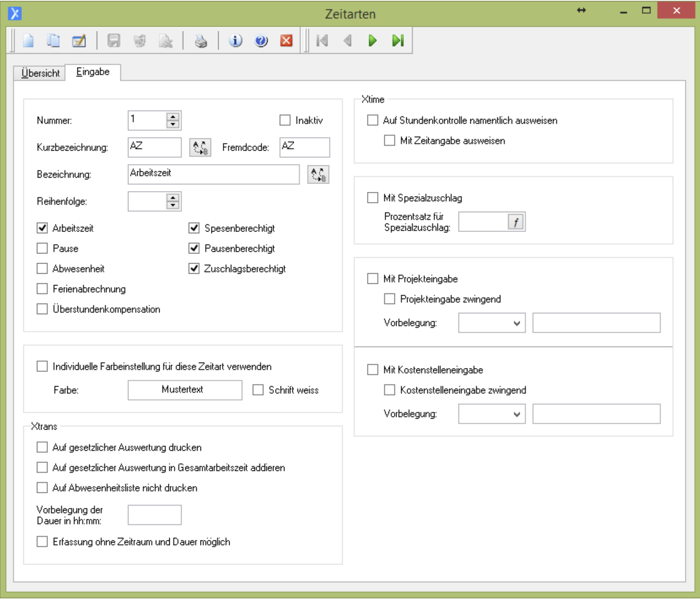
Task: Click the printer icon in toolbar
Action: point(201,41)
